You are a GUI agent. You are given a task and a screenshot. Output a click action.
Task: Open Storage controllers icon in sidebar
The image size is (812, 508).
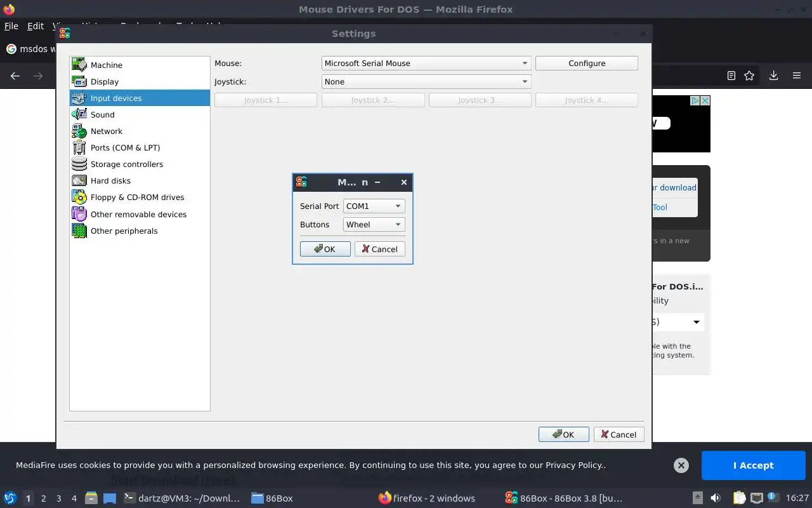tap(79, 164)
